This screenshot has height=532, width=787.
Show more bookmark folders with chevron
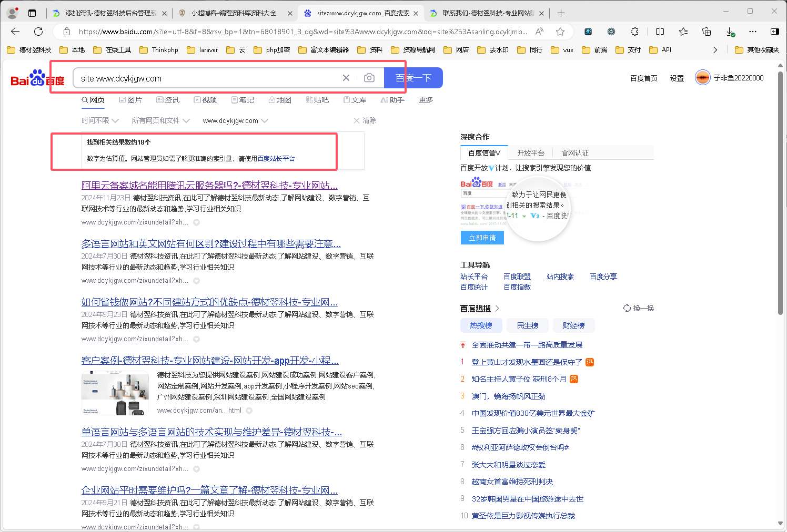(715, 50)
